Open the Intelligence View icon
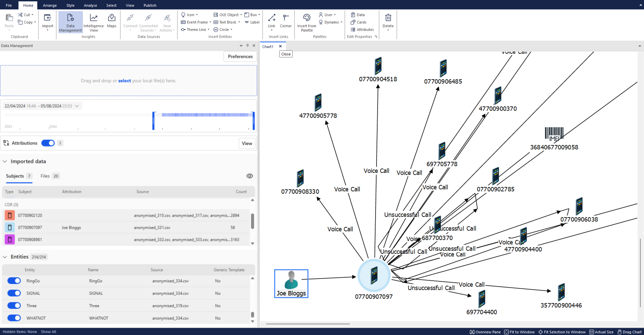The height and width of the screenshot is (335, 644). point(94,22)
